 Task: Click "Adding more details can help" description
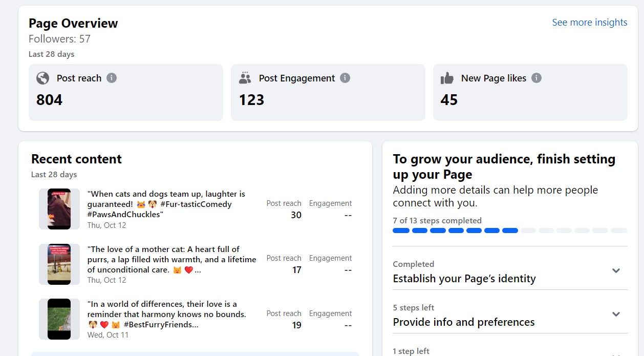(x=496, y=196)
